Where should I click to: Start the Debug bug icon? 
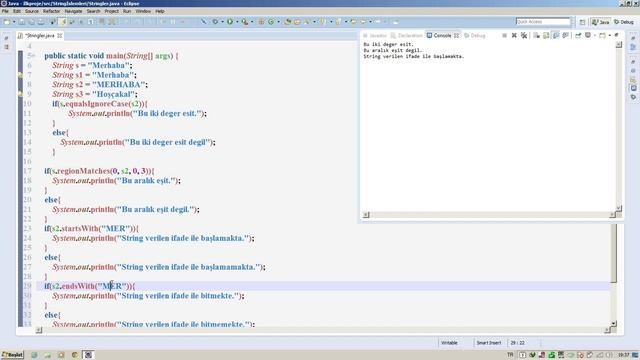[x=215, y=22]
